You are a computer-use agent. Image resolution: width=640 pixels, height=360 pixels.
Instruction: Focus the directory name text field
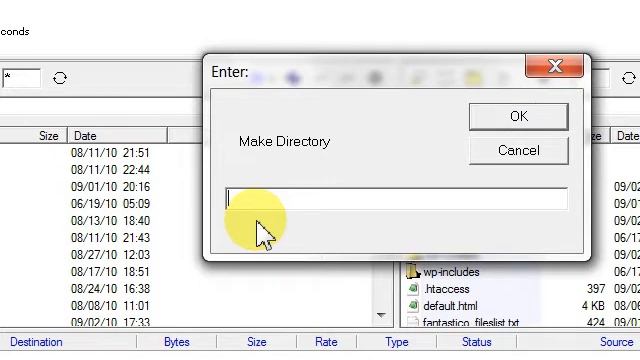396,199
